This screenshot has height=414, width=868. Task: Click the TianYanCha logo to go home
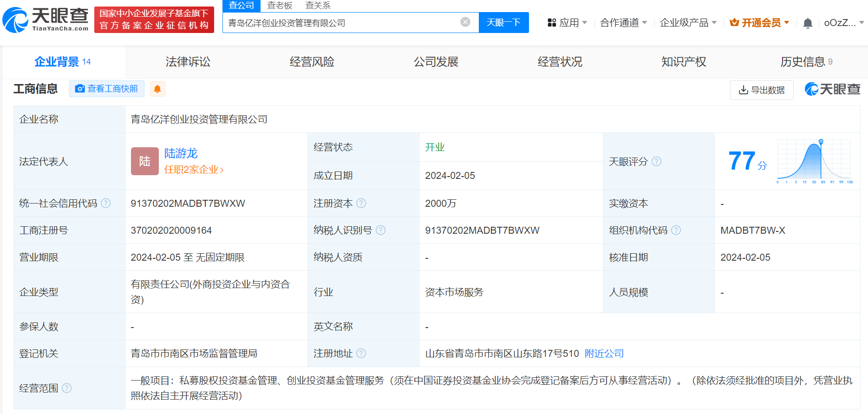point(46,20)
